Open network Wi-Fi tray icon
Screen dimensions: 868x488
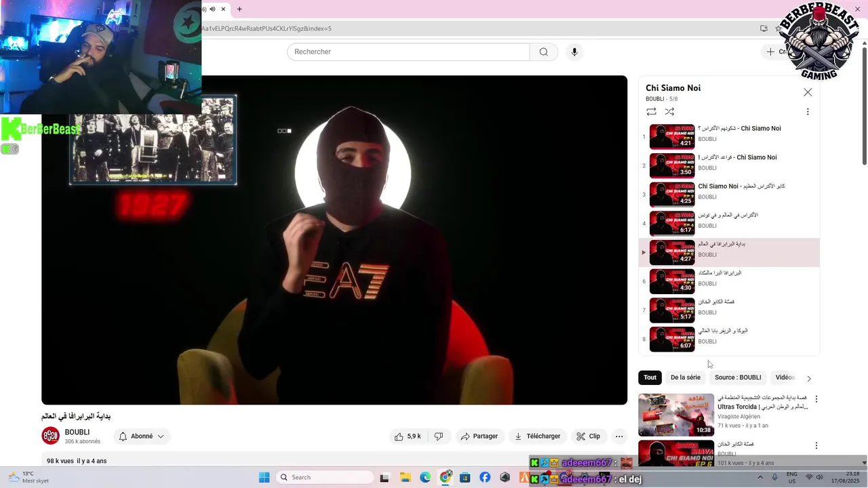[x=809, y=477]
